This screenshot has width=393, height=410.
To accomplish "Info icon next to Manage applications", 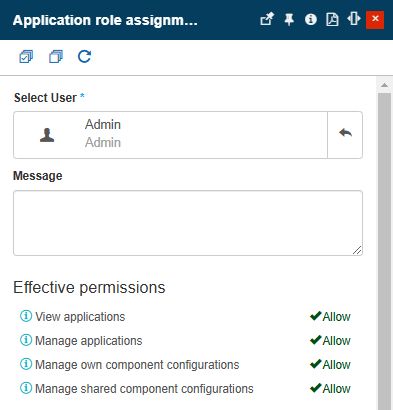I will click(x=26, y=340).
